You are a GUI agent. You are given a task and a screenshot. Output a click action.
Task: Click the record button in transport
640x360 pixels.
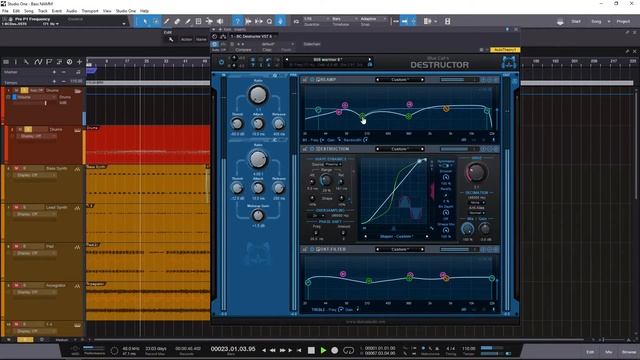pyautogui.click(x=335, y=350)
